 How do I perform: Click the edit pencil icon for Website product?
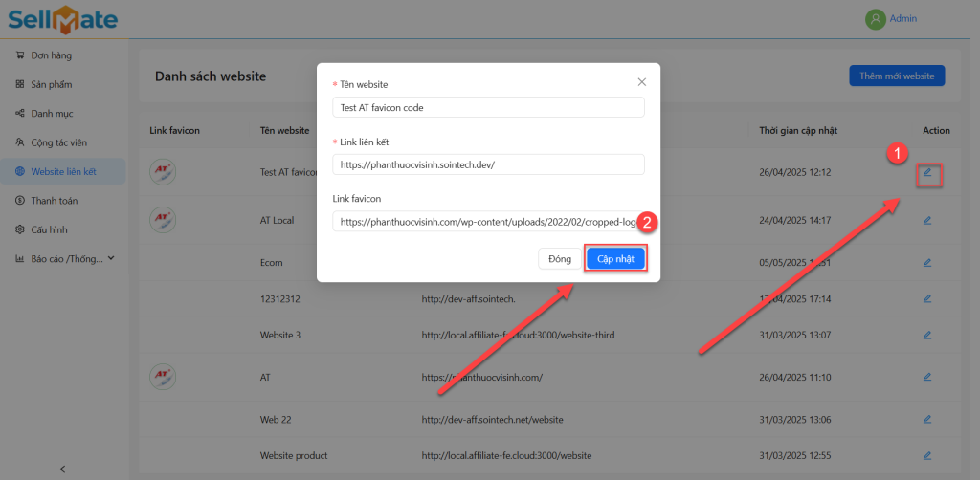[926, 455]
